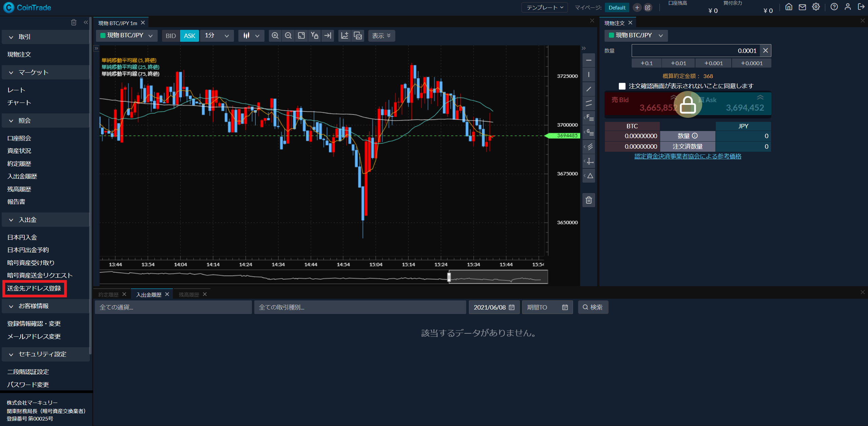The width and height of the screenshot is (868, 426).
Task: Click the home icon in top bar
Action: coord(789,7)
